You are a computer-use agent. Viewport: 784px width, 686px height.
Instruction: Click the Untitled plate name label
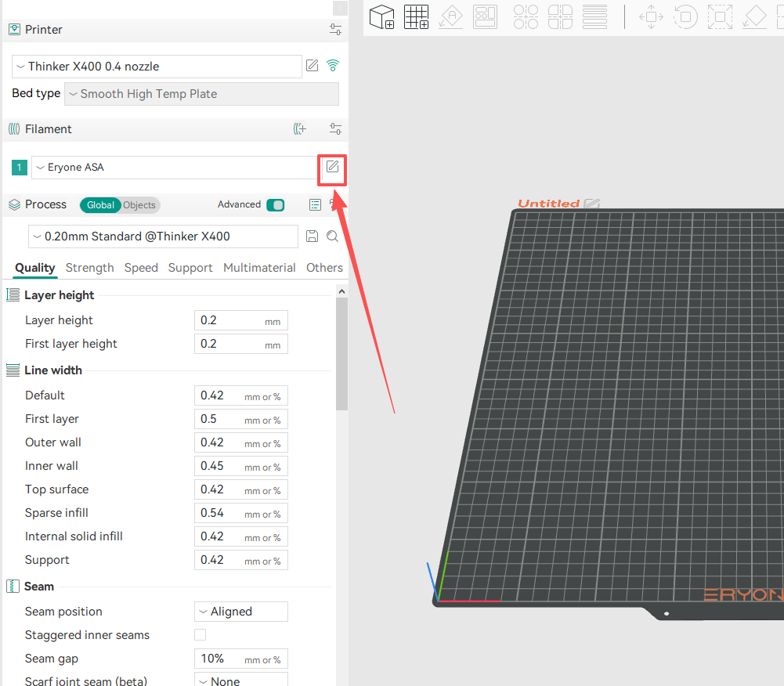(549, 204)
